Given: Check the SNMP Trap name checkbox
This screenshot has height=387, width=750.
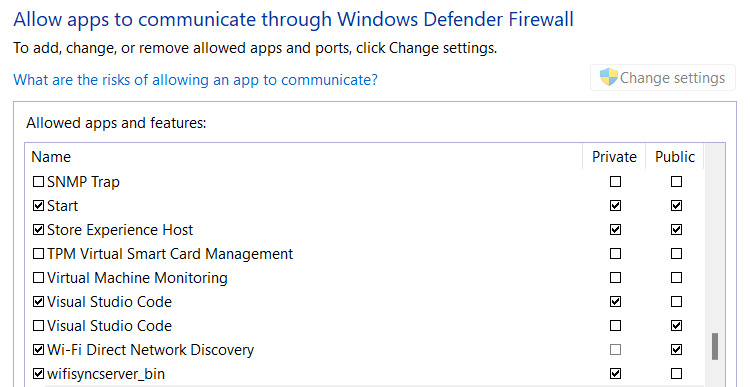Looking at the screenshot, I should (x=38, y=182).
